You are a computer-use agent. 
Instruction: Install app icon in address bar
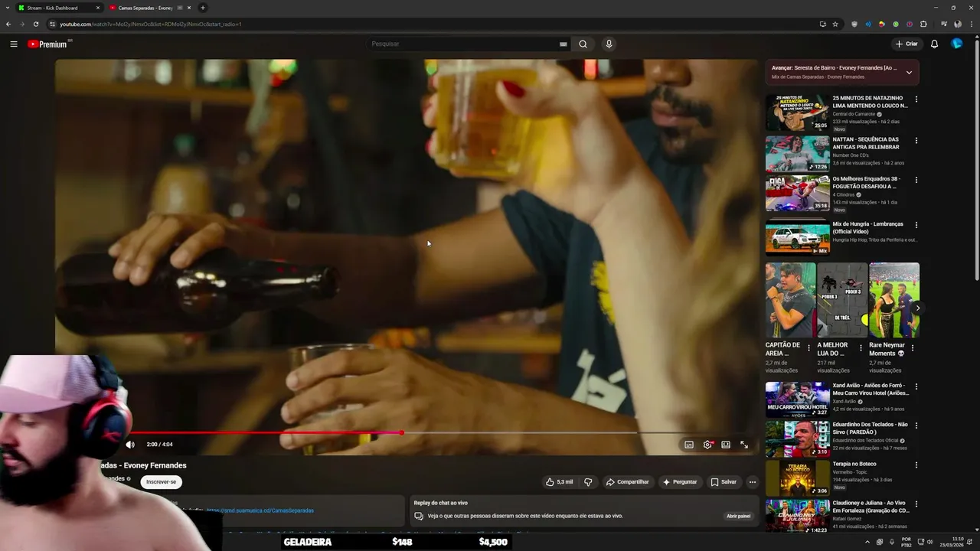[823, 24]
